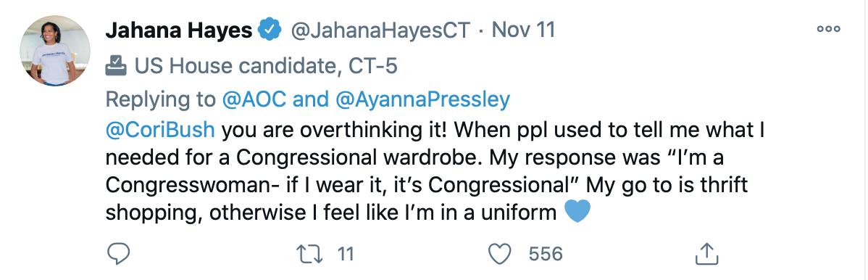Screen dimensions: 868x280
Task: Click the US House candidate, CT-5 label
Action: 266,66
